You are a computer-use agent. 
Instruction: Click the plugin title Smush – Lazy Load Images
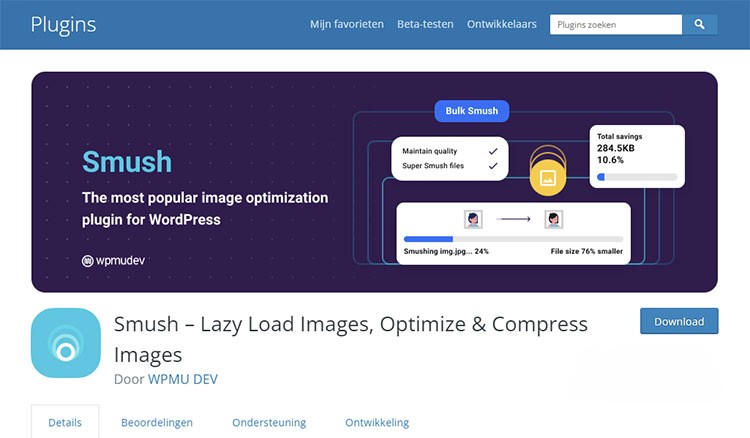pyautogui.click(x=351, y=339)
